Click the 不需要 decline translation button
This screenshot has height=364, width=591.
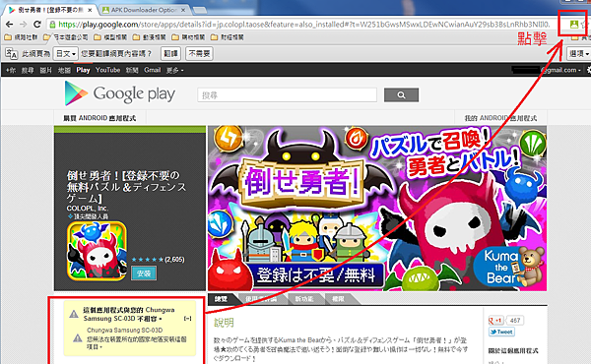[x=199, y=54]
